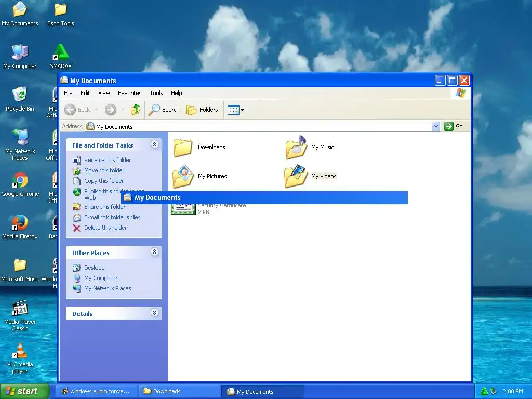Viewport: 532px width, 399px height.
Task: Select the VLC media player desktop shortcut
Action: point(20,358)
